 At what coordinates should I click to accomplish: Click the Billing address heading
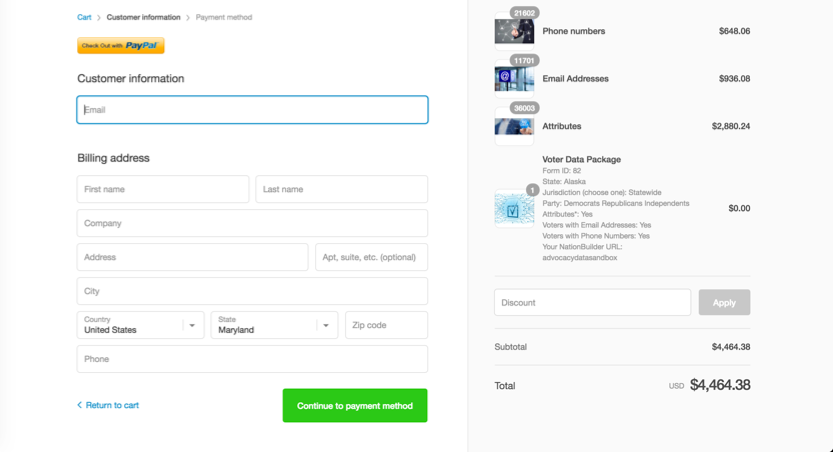(113, 158)
